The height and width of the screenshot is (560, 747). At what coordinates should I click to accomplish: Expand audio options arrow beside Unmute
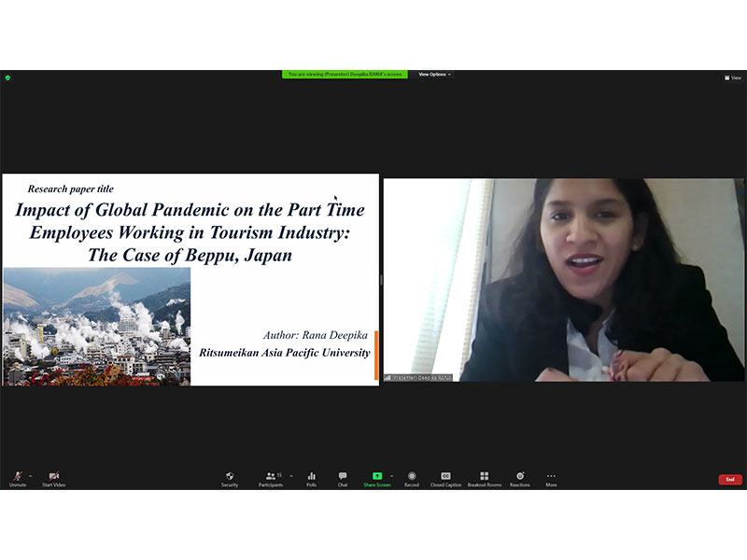pyautogui.click(x=30, y=475)
